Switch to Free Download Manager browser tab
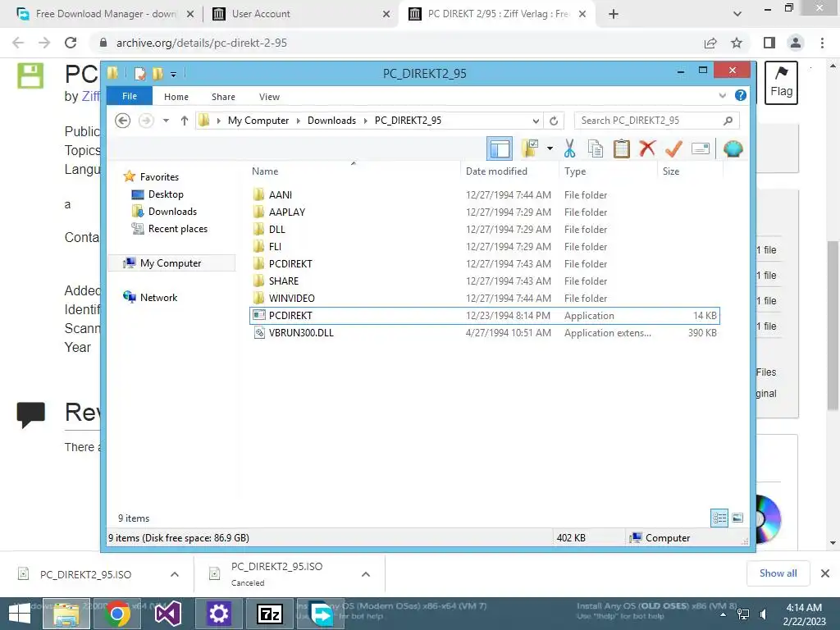The width and height of the screenshot is (840, 630). pyautogui.click(x=106, y=14)
